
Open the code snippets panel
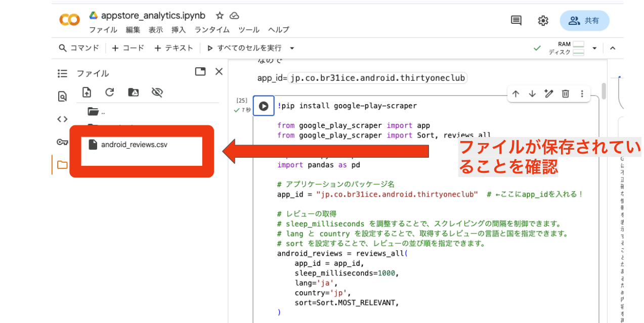click(62, 119)
